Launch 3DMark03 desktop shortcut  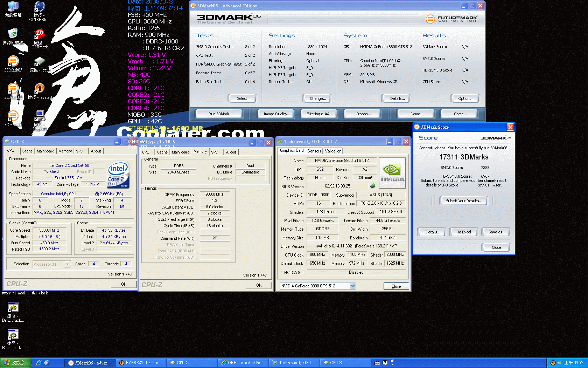(13, 64)
